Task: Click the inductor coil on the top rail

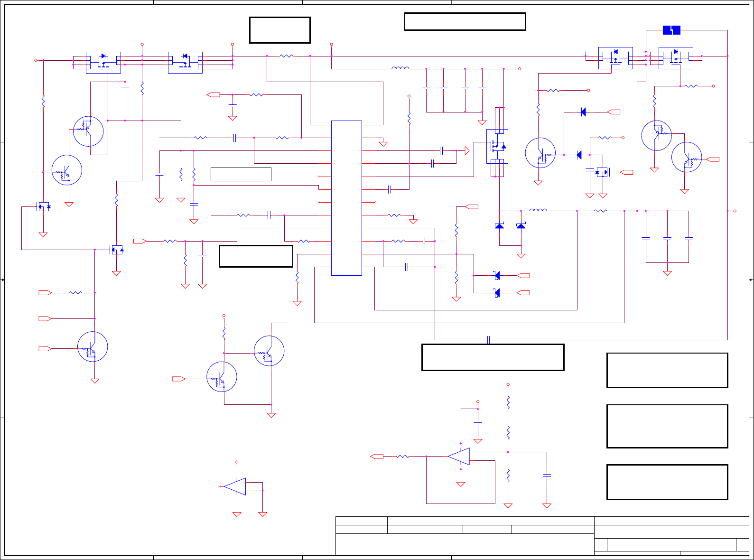Action: tap(400, 68)
